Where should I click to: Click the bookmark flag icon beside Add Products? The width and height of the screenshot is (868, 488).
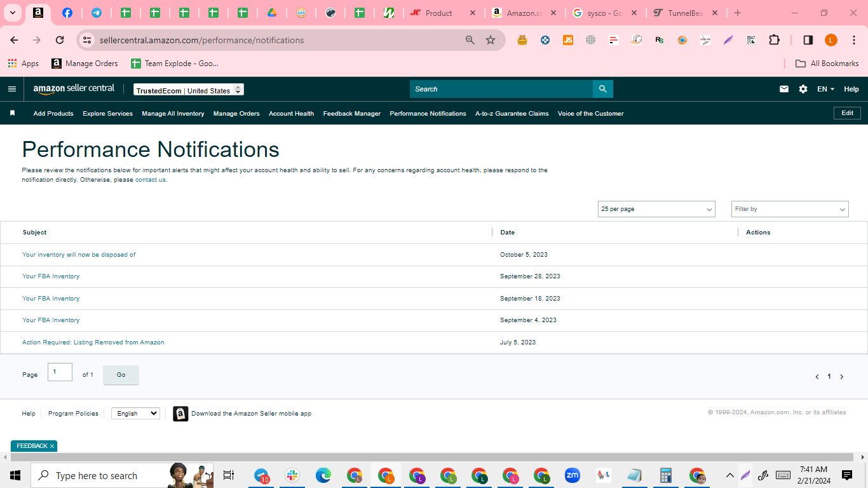(12, 113)
